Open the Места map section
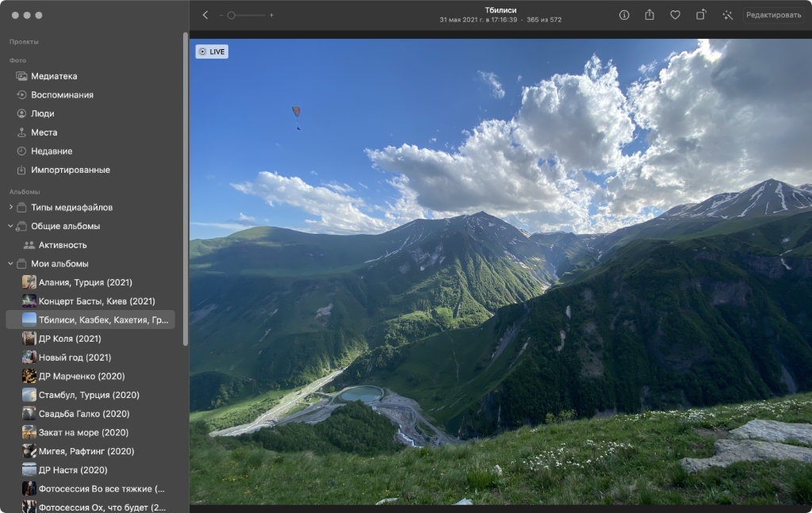The height and width of the screenshot is (513, 812). 44,132
